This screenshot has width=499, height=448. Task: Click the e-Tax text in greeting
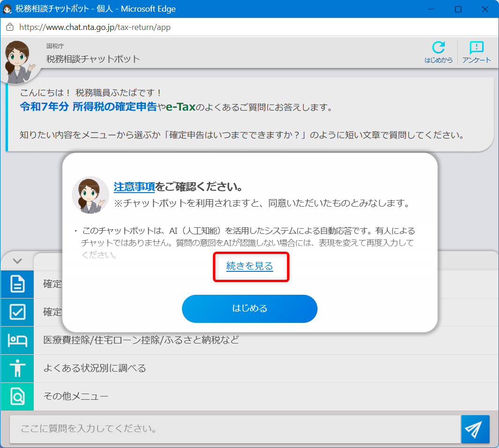(181, 107)
